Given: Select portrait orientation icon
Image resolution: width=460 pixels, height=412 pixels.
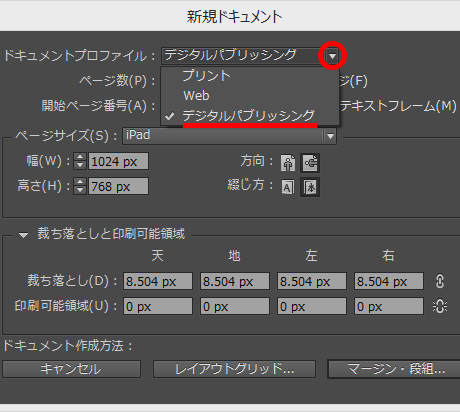Looking at the screenshot, I should click(288, 163).
